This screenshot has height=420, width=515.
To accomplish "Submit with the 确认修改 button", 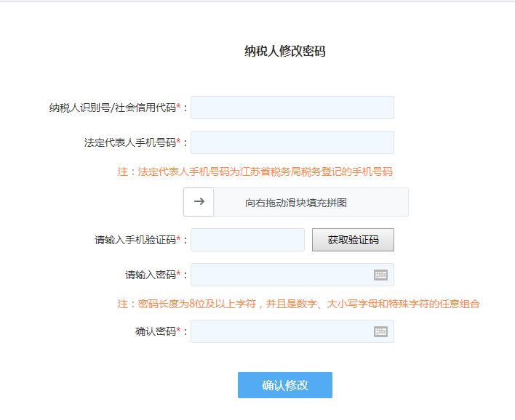I will (284, 385).
